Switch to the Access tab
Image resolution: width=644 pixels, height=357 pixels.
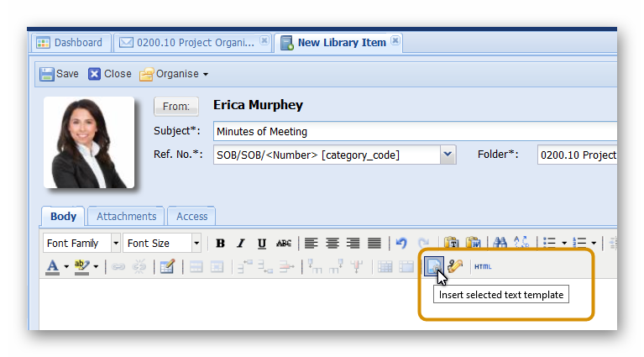tap(191, 217)
